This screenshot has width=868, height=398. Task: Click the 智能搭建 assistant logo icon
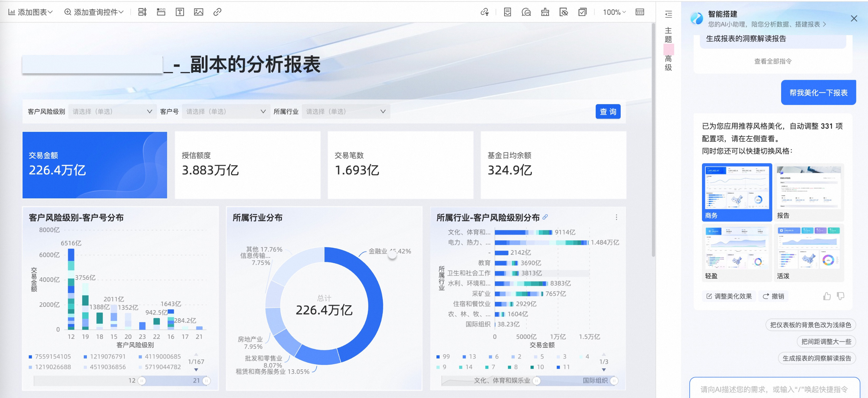pyautogui.click(x=697, y=18)
